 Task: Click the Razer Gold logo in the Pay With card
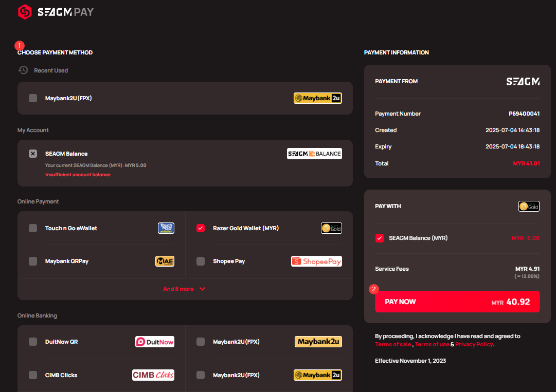coord(529,206)
